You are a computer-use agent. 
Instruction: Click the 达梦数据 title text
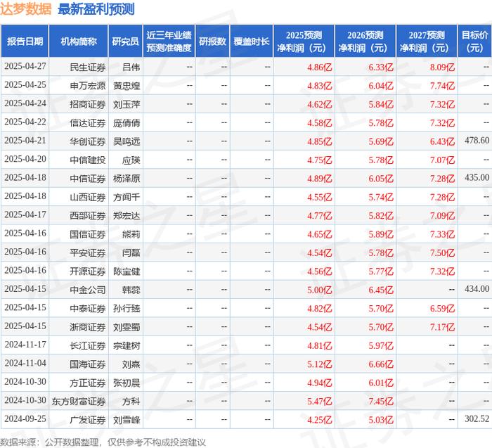pyautogui.click(x=26, y=8)
